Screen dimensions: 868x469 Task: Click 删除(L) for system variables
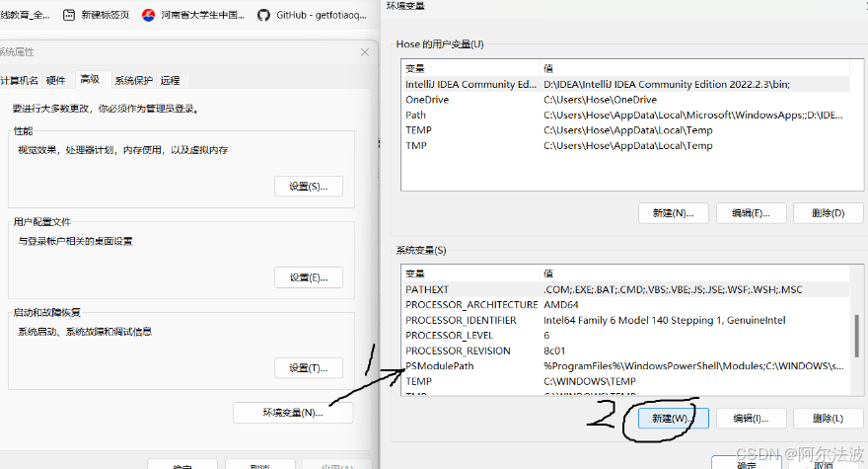point(829,418)
